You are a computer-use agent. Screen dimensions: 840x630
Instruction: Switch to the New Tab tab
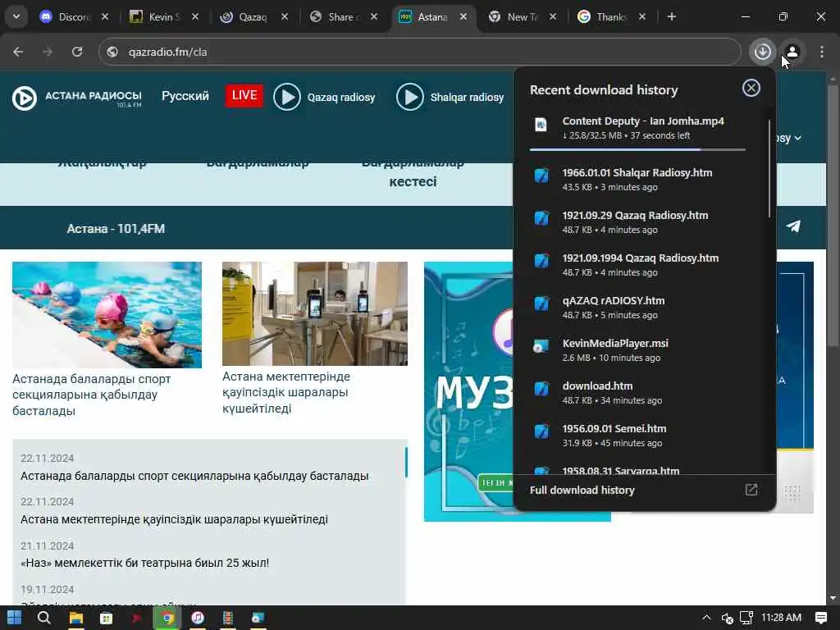pyautogui.click(x=522, y=16)
